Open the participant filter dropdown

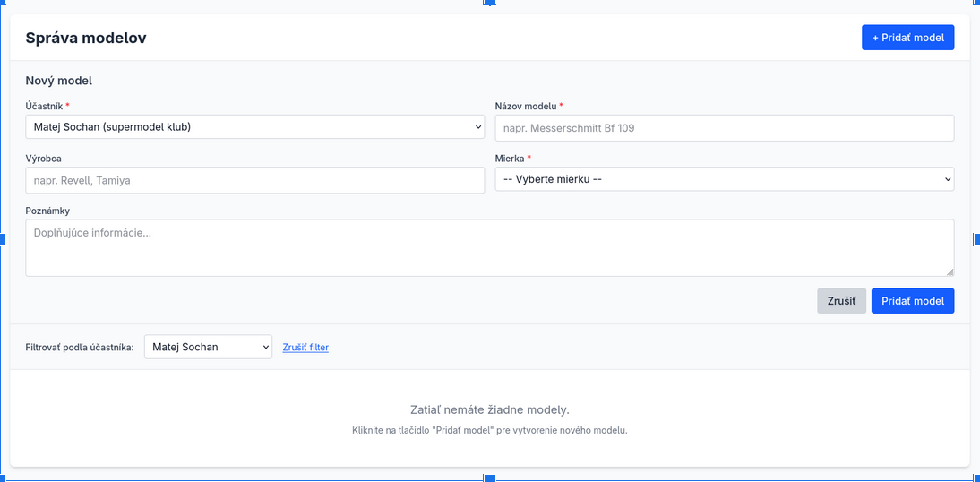coord(208,347)
